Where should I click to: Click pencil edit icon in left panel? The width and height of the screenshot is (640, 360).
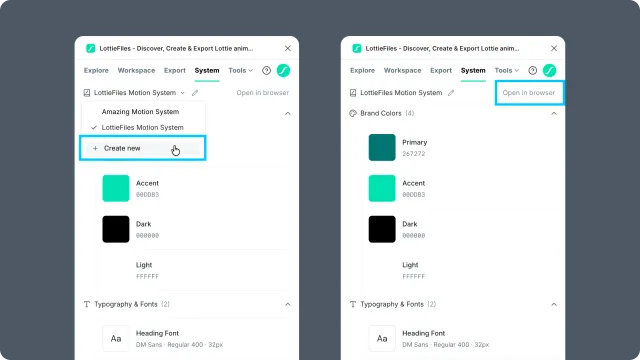[x=195, y=93]
